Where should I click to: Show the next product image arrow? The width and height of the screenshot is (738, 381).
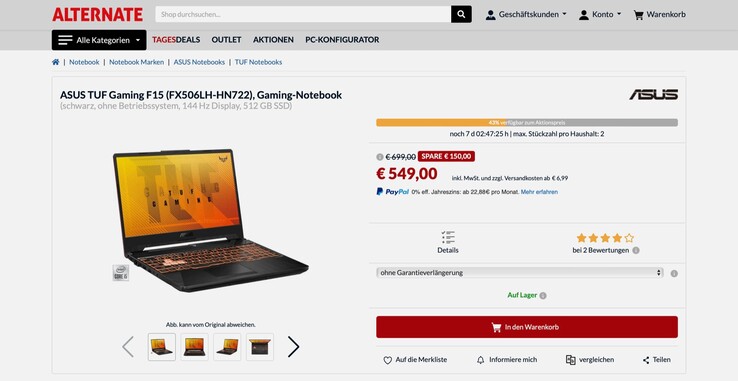click(x=293, y=347)
